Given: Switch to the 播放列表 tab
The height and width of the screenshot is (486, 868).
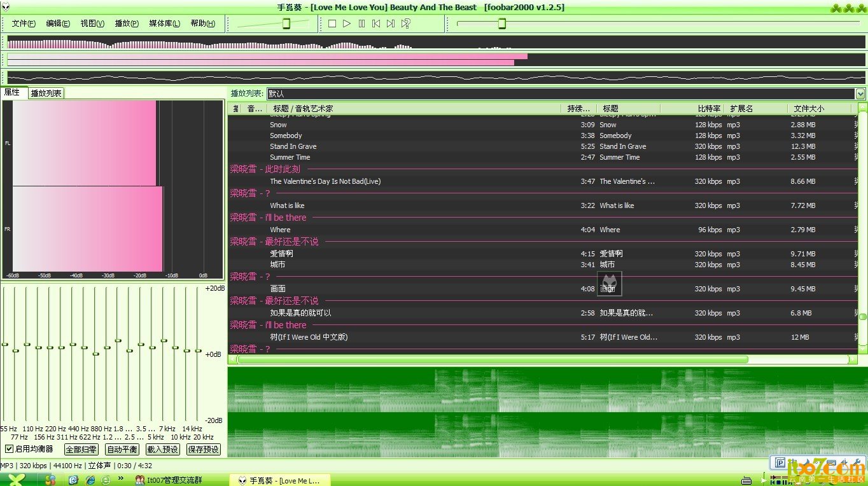Looking at the screenshot, I should [46, 93].
